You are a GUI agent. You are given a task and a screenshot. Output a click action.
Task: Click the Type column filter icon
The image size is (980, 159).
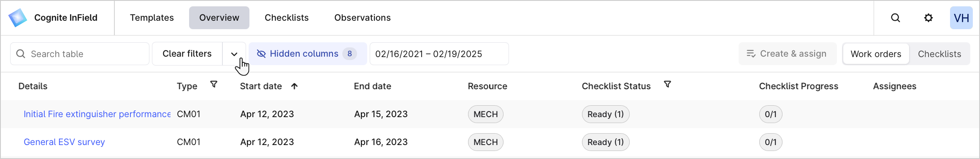pyautogui.click(x=214, y=85)
